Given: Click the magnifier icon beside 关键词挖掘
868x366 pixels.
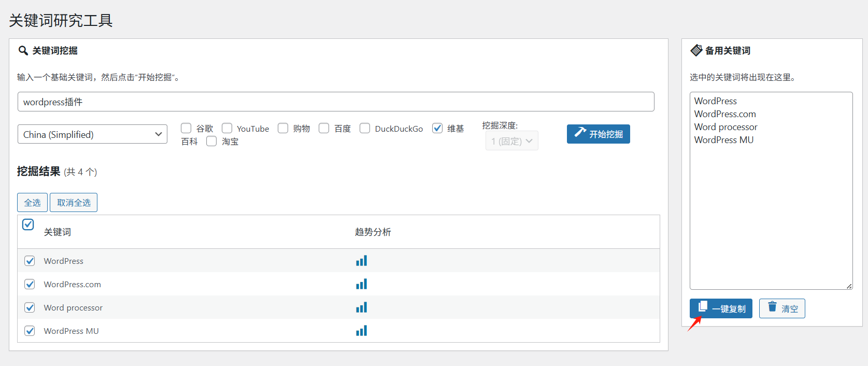Looking at the screenshot, I should click(x=23, y=51).
